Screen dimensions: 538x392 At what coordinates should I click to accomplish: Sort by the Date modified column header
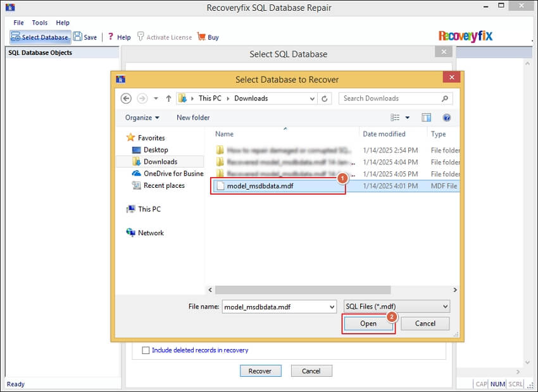tap(384, 134)
